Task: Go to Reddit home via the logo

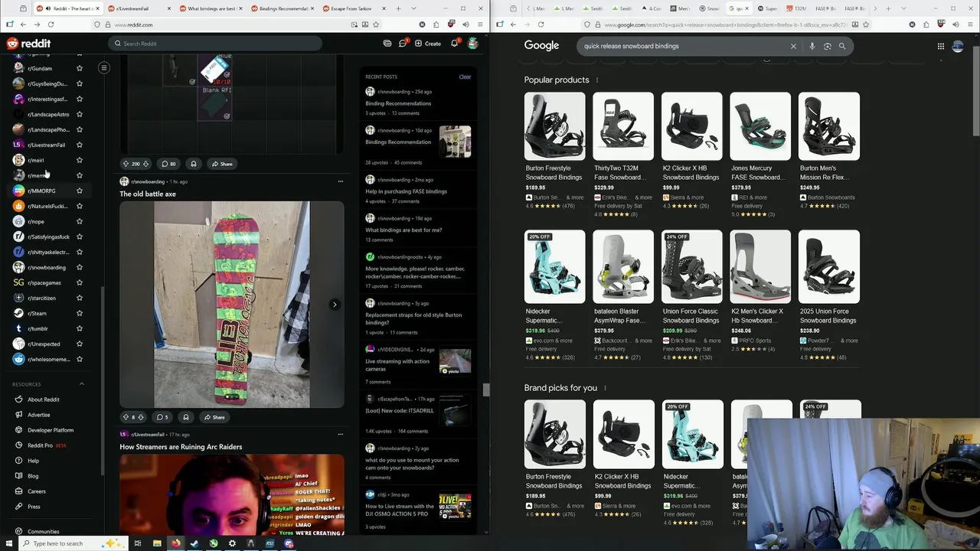Action: coord(28,44)
